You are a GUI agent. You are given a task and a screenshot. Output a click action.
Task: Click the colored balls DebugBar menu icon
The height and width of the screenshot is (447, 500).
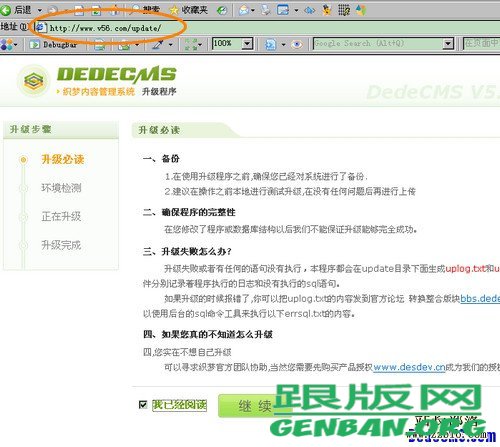(x=6, y=44)
